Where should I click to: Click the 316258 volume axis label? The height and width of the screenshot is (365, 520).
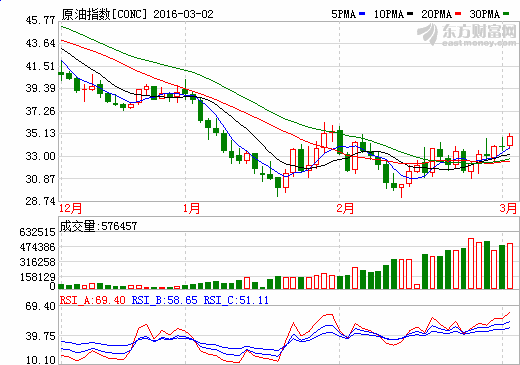[x=37, y=262]
